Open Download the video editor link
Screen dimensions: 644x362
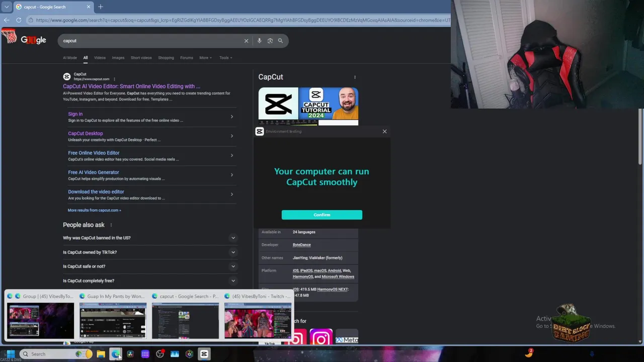96,192
